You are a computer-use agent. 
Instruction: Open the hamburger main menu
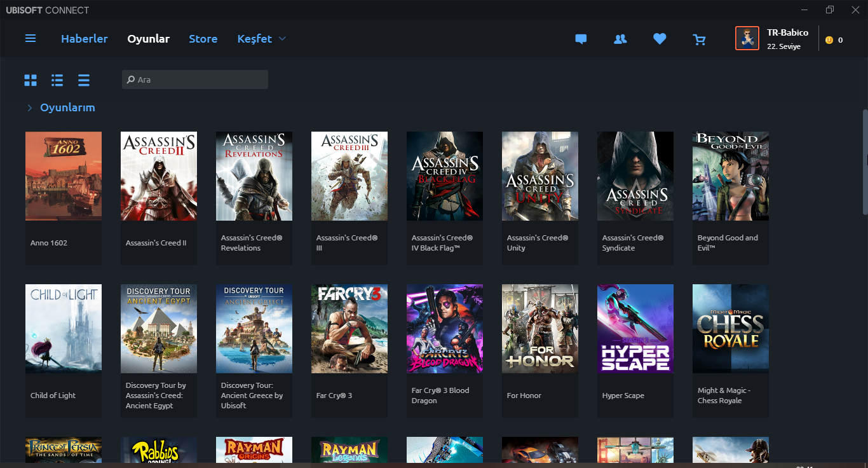point(31,39)
